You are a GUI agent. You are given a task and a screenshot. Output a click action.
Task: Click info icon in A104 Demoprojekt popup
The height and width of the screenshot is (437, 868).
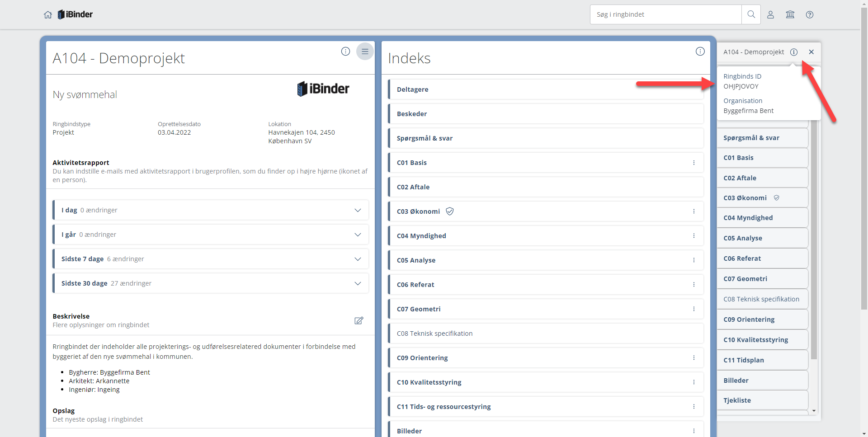pyautogui.click(x=793, y=52)
